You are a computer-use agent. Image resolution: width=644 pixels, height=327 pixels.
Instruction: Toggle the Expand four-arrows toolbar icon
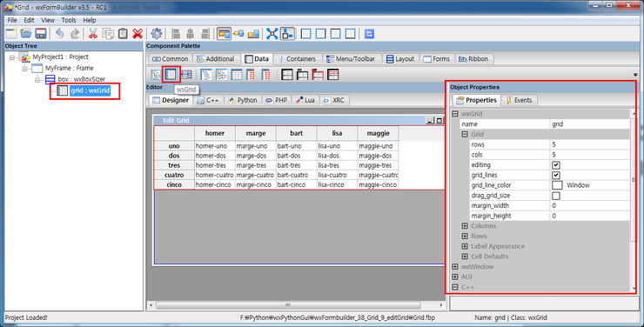272,34
